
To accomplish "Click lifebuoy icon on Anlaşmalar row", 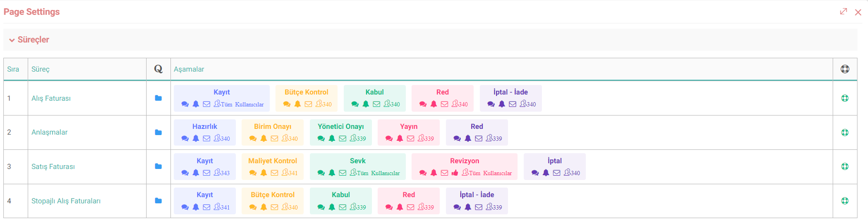I will (845, 133).
